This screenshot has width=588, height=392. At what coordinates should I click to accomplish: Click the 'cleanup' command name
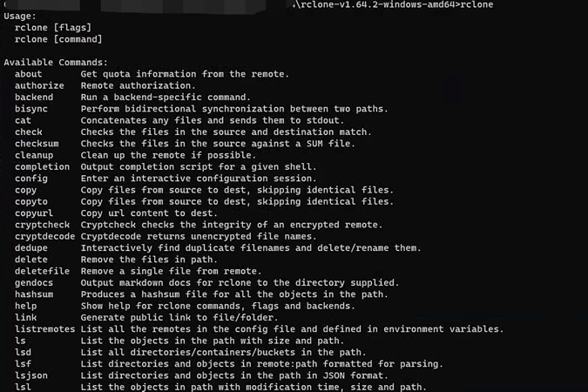pos(34,155)
